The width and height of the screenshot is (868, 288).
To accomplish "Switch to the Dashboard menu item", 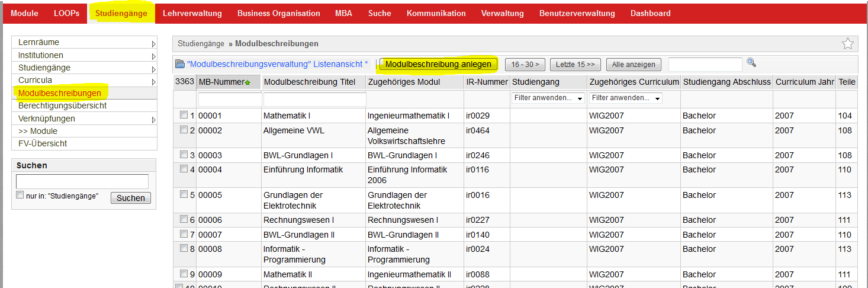I will coord(650,13).
